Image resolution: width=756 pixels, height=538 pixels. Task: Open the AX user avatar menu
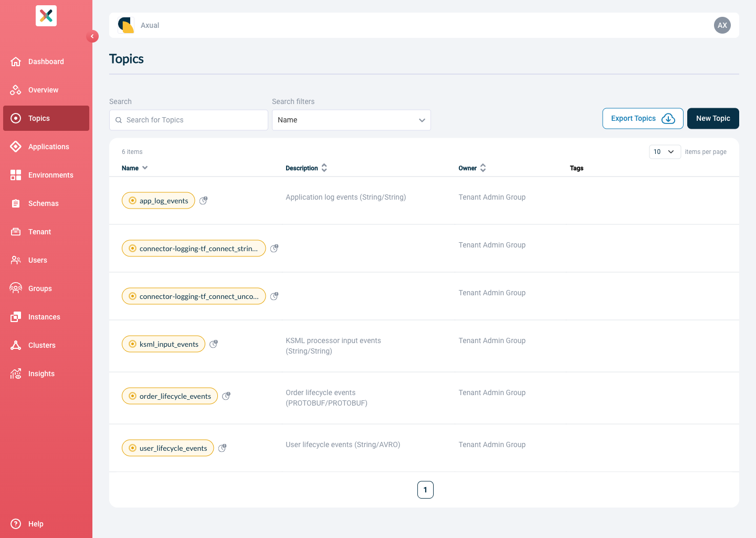(722, 25)
